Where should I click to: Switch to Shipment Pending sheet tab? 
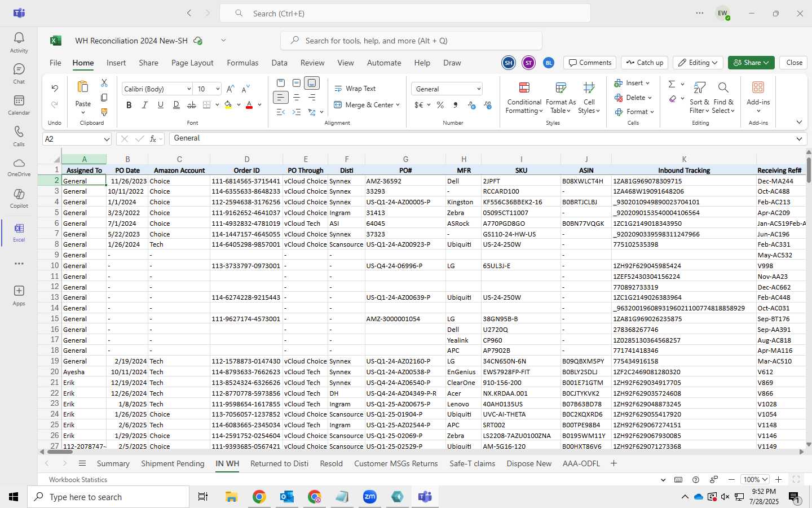[x=173, y=463]
